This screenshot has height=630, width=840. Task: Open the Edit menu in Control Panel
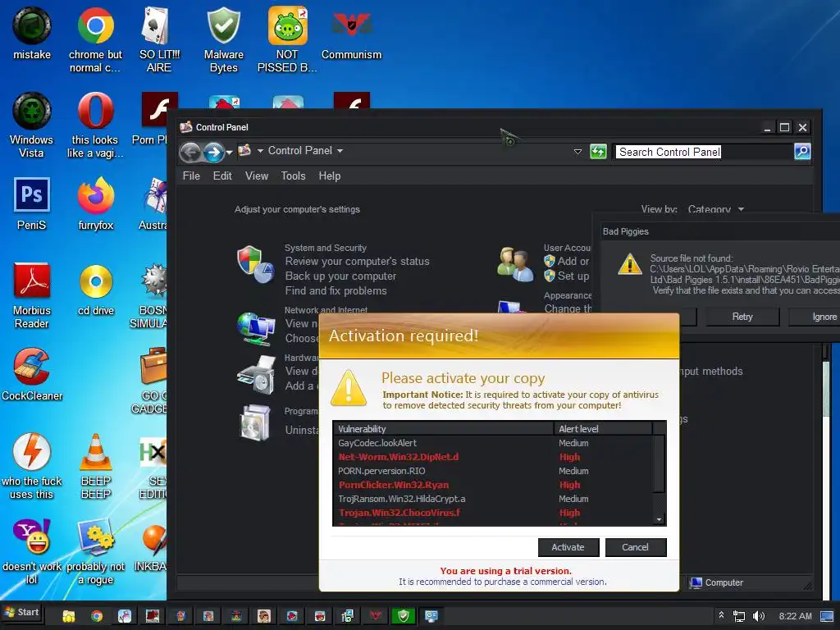(222, 176)
